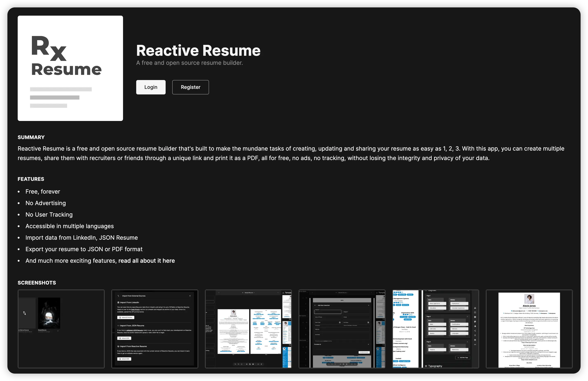The width and height of the screenshot is (588, 381).
Task: Click the X closing Import from External Sources
Action: tap(190, 296)
